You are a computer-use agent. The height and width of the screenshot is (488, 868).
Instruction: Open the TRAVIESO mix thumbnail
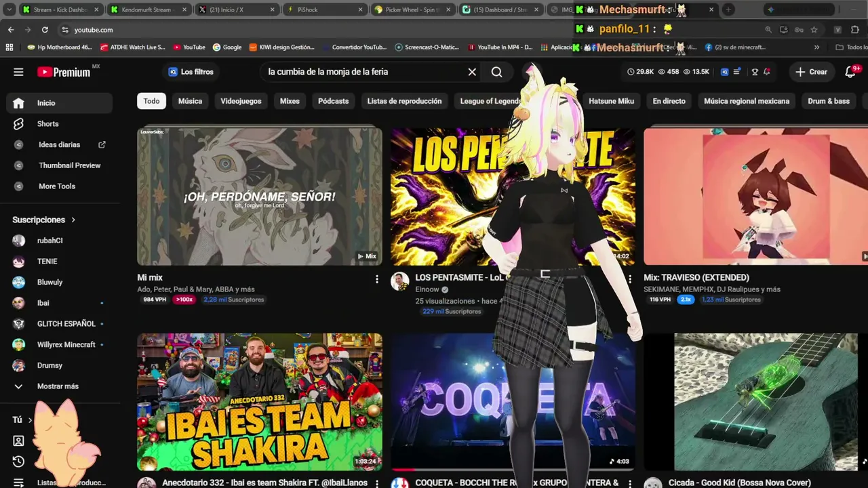[755, 196]
